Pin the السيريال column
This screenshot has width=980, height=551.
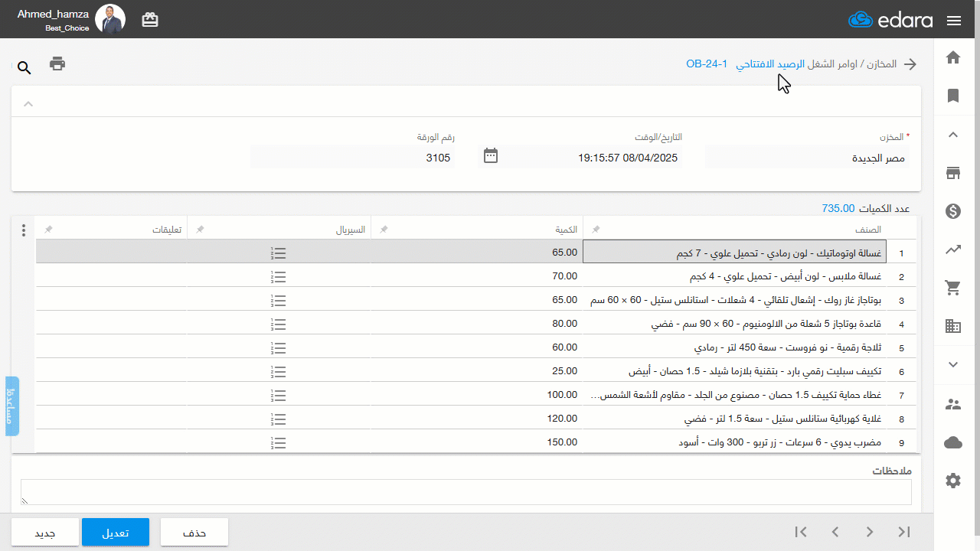(201, 230)
